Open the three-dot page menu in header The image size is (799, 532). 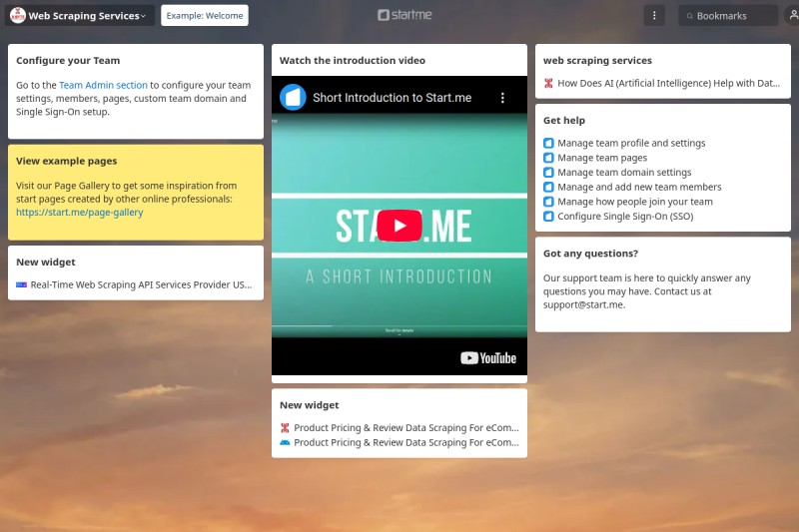(x=654, y=15)
